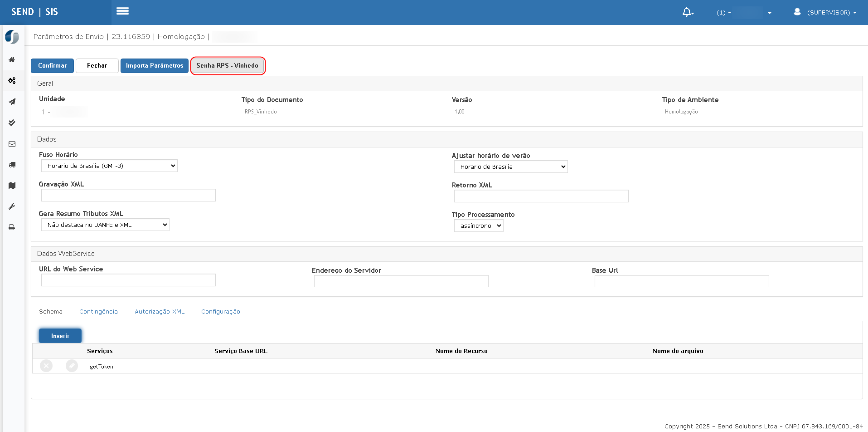Focus the Gravação XML input field
The height and width of the screenshot is (432, 868).
pyautogui.click(x=128, y=196)
